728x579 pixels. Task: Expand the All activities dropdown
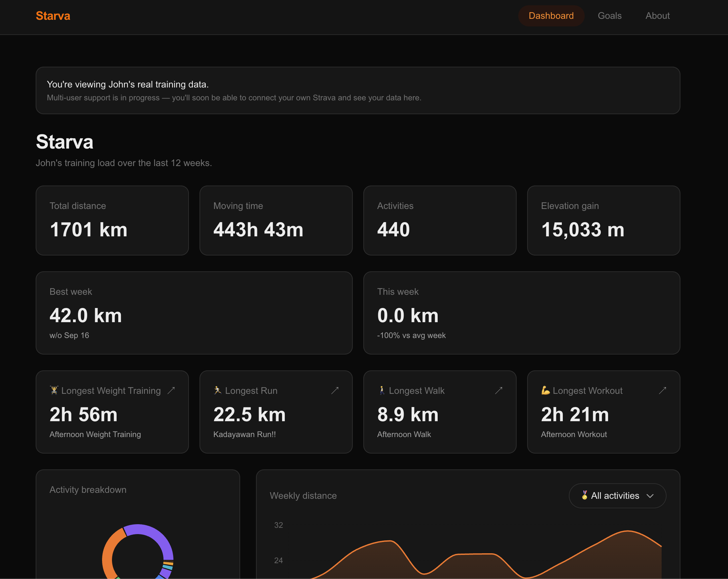[x=617, y=496]
